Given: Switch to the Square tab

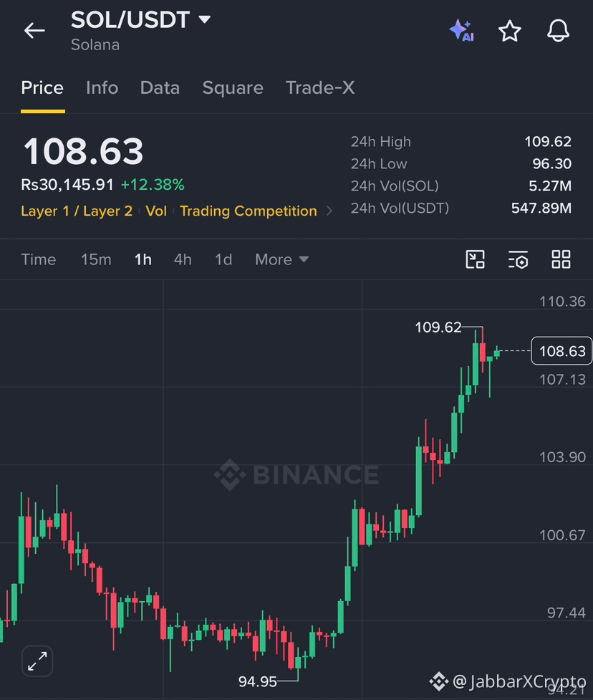Looking at the screenshot, I should point(233,88).
